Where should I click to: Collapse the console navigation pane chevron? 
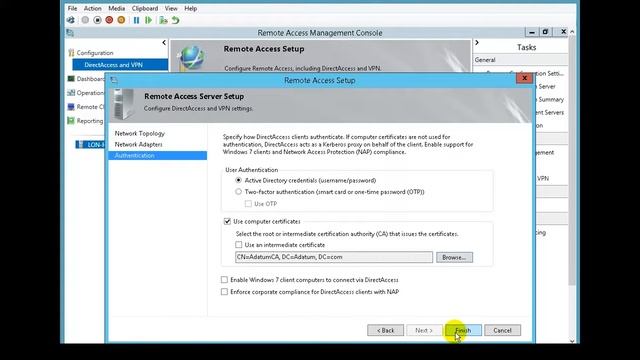click(164, 42)
